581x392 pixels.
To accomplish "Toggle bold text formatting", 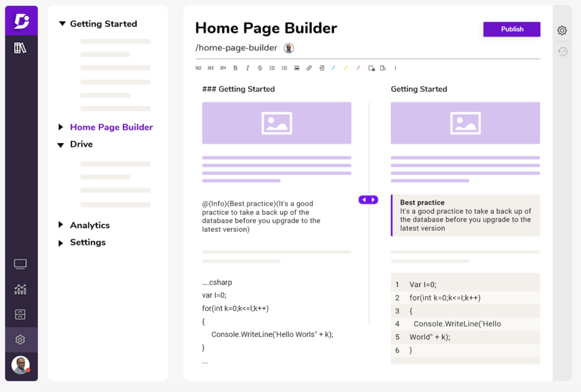I will pos(235,68).
